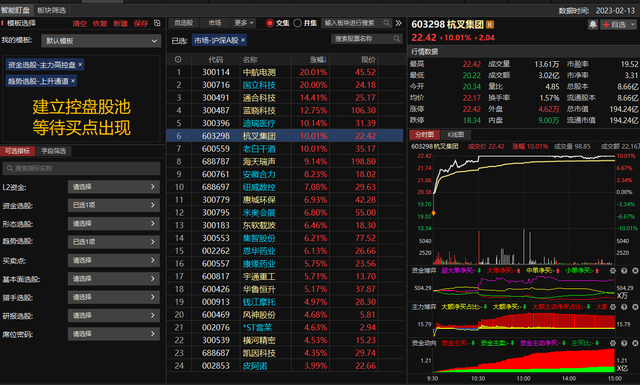Click the 新建 template button
Image resolution: width=640 pixels, height=385 pixels.
[120, 24]
